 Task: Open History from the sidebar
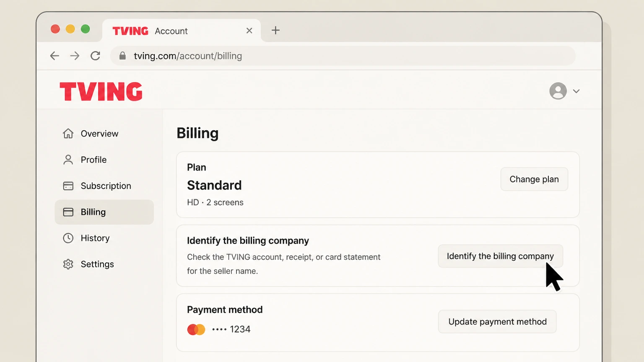[x=104, y=238]
